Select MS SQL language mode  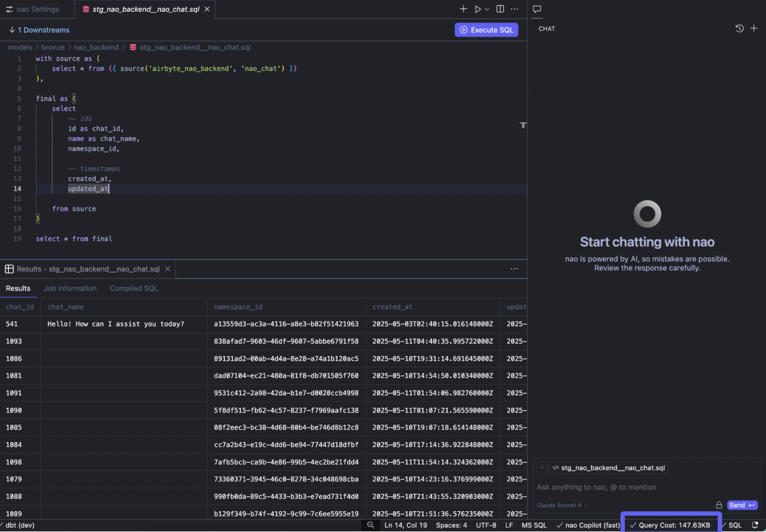[x=534, y=525]
